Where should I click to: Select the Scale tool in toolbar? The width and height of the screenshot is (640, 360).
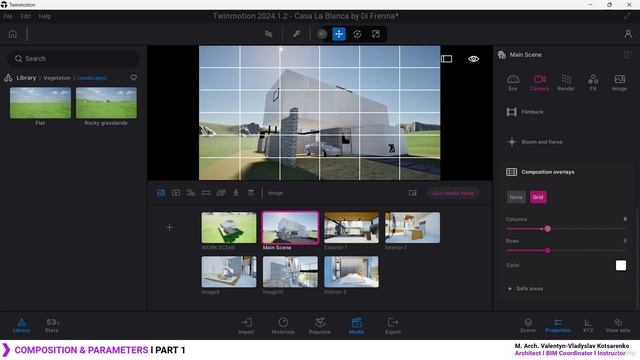(x=376, y=34)
